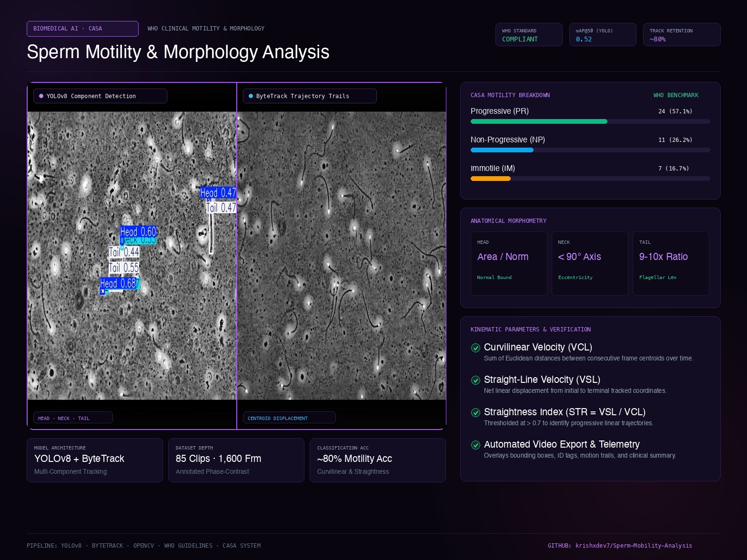The width and height of the screenshot is (747, 560).
Task: Select the Non-Progressive (NP) blue progress bar
Action: pos(502,150)
